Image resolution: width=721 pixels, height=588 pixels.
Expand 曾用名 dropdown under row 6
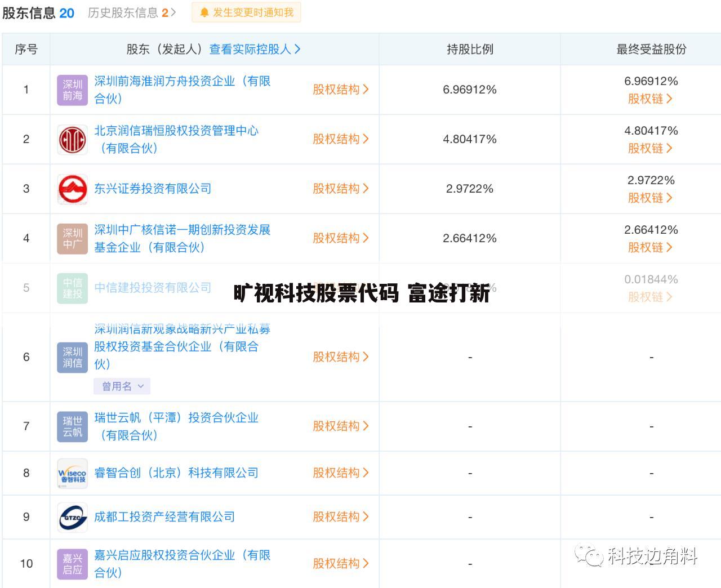pyautogui.click(x=122, y=386)
